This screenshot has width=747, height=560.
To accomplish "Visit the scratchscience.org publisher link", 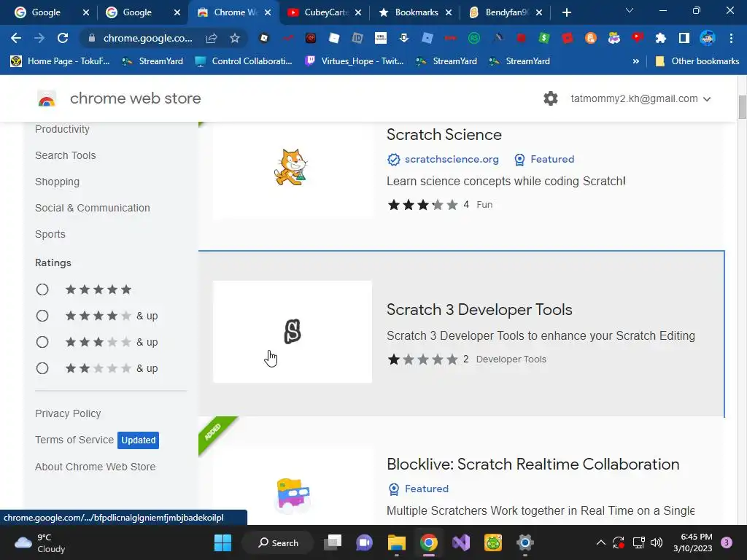I will pos(452,159).
